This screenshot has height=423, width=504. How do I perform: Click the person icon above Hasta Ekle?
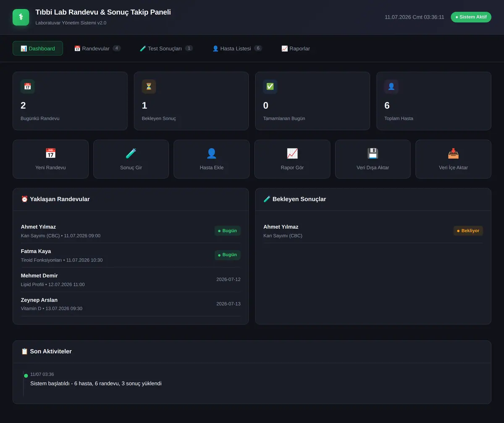pyautogui.click(x=212, y=154)
